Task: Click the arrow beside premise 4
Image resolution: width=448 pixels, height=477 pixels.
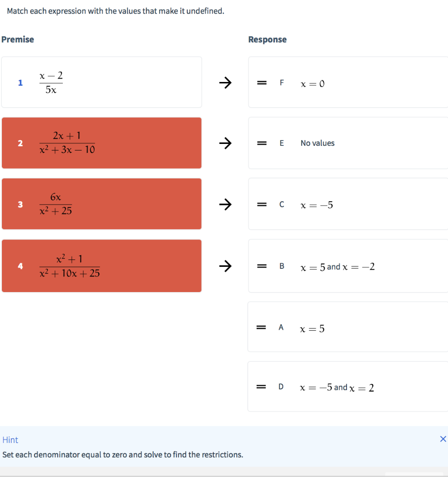Action: point(225,266)
